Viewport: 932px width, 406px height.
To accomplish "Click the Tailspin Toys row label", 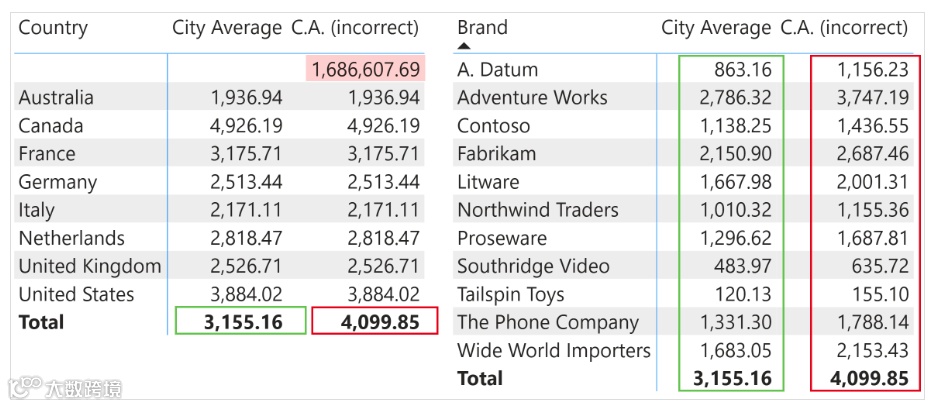I will tap(511, 294).
